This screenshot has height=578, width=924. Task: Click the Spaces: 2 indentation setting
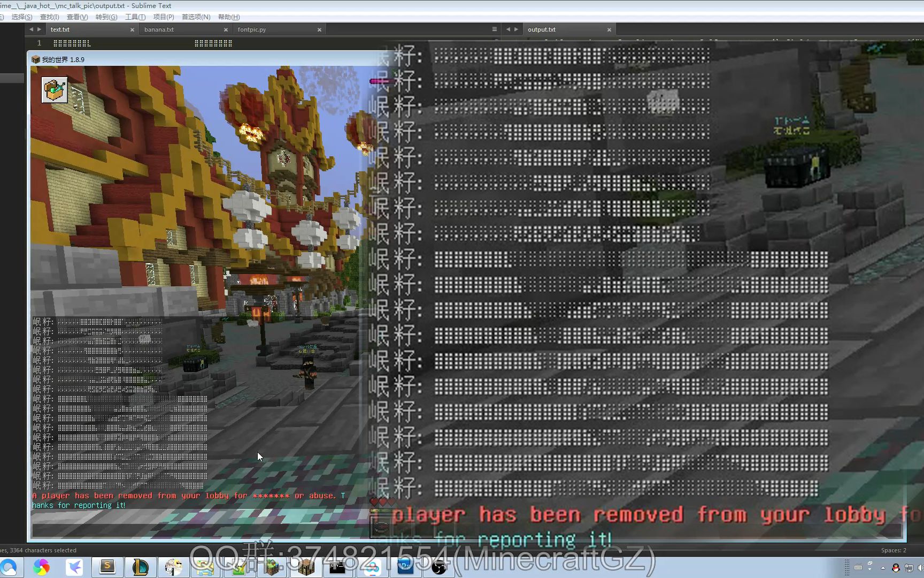point(894,550)
